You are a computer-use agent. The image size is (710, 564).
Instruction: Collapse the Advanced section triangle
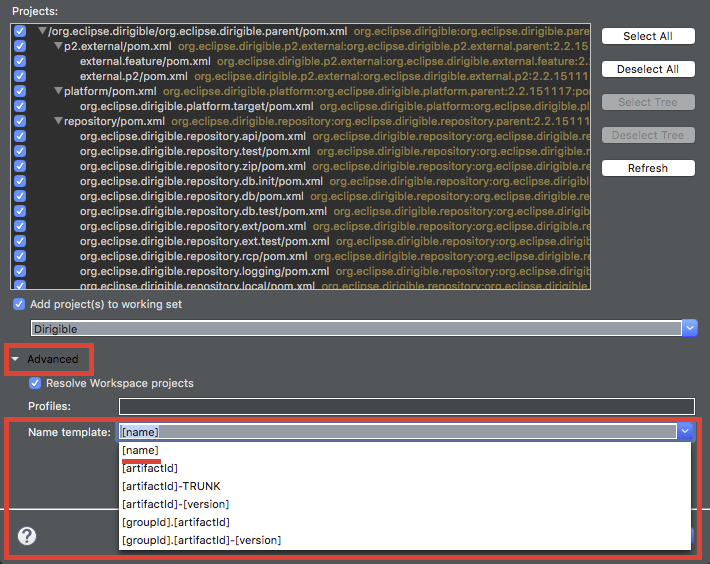click(17, 359)
